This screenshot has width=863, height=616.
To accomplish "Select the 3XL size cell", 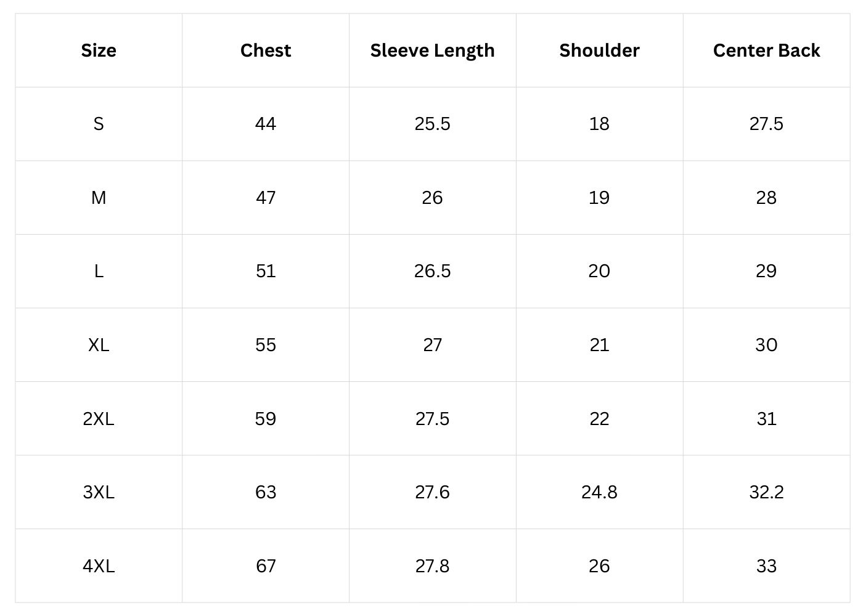I will click(x=99, y=492).
